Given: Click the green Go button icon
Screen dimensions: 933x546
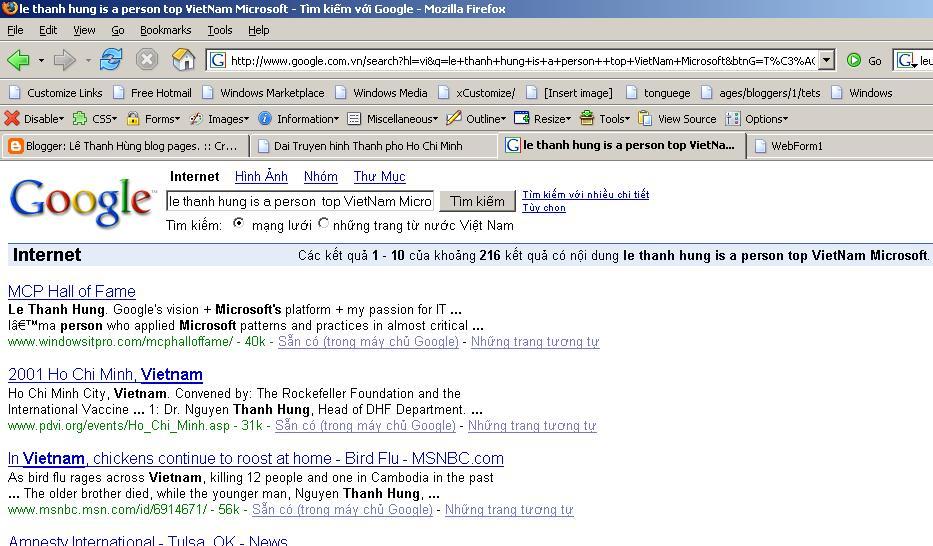Looking at the screenshot, I should 854,60.
